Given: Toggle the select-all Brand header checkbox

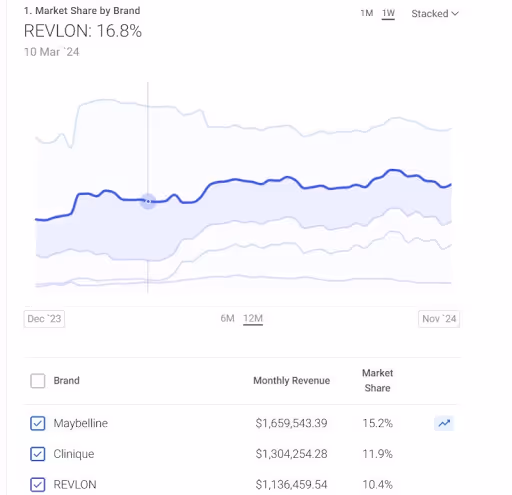Looking at the screenshot, I should click(x=38, y=381).
